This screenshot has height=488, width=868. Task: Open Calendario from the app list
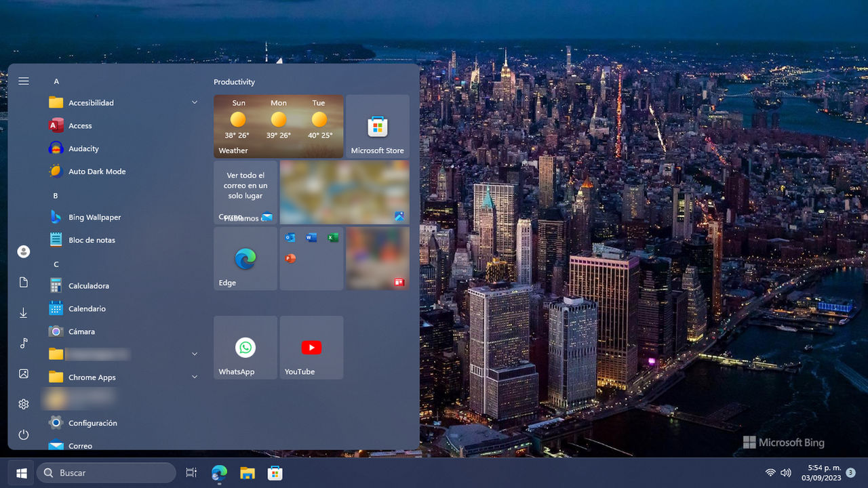[124, 308]
